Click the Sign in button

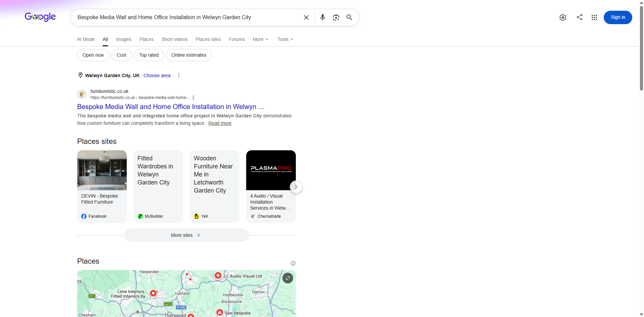click(x=618, y=17)
